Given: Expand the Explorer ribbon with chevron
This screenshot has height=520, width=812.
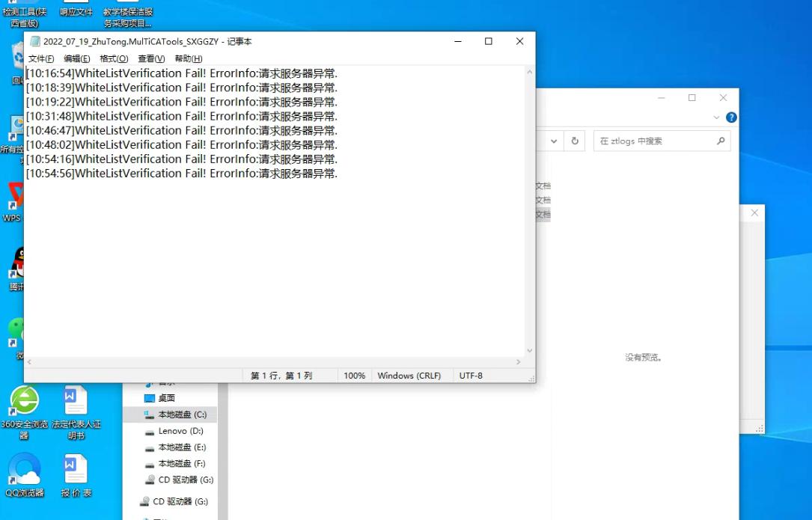Looking at the screenshot, I should pos(717,117).
